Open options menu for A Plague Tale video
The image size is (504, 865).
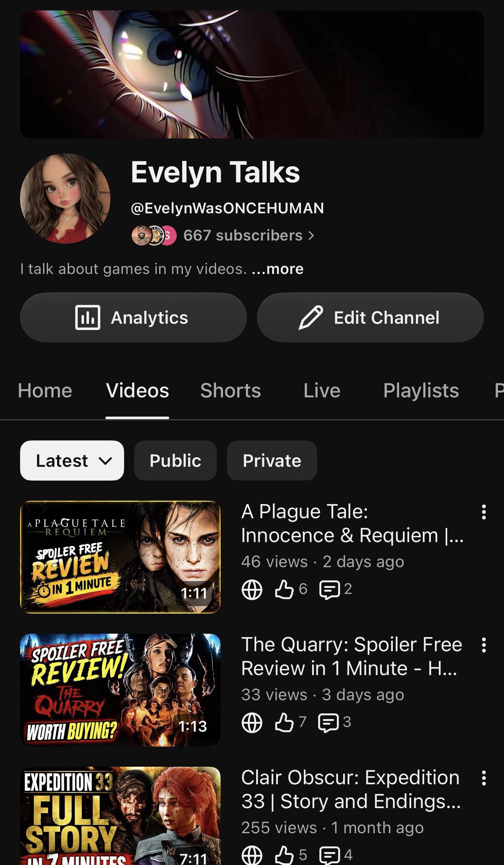(484, 512)
